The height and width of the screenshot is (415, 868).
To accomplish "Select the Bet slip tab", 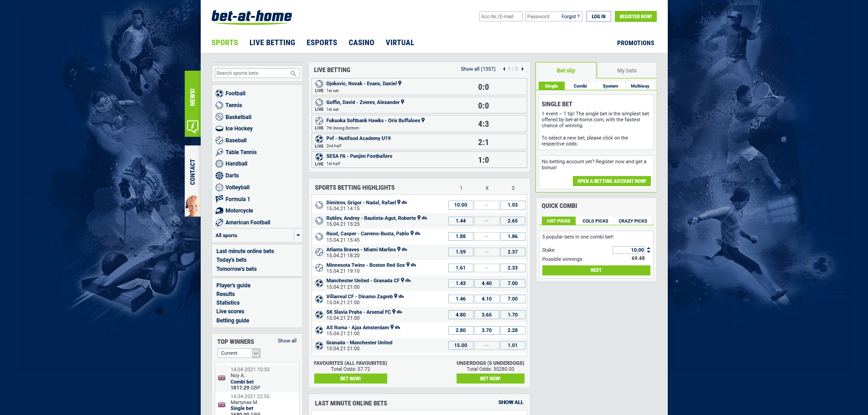I will (566, 71).
